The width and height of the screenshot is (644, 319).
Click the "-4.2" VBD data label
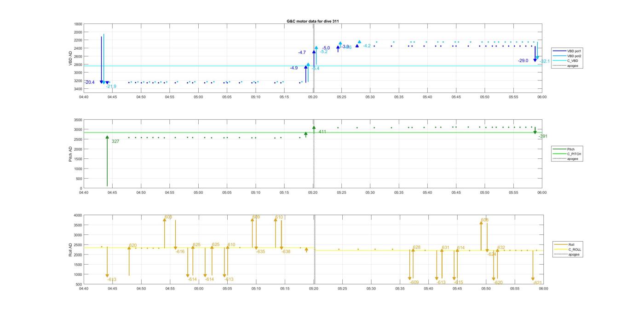[x=367, y=46]
